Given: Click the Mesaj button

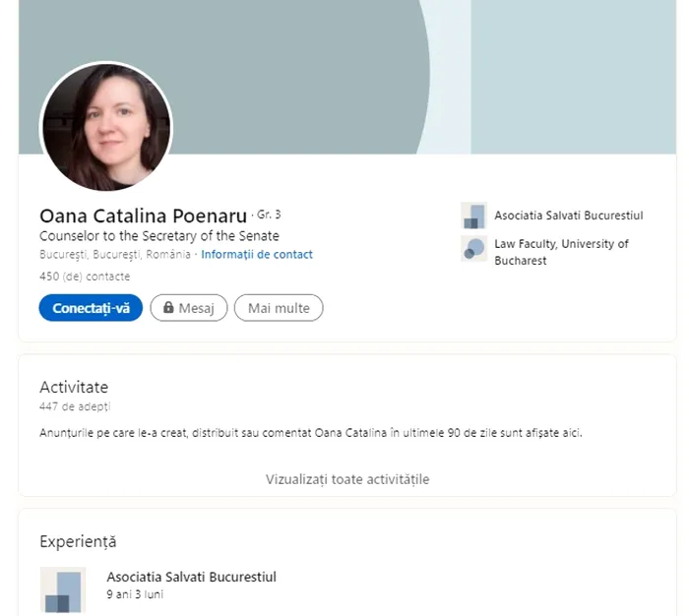Looking at the screenshot, I should pyautogui.click(x=189, y=308).
